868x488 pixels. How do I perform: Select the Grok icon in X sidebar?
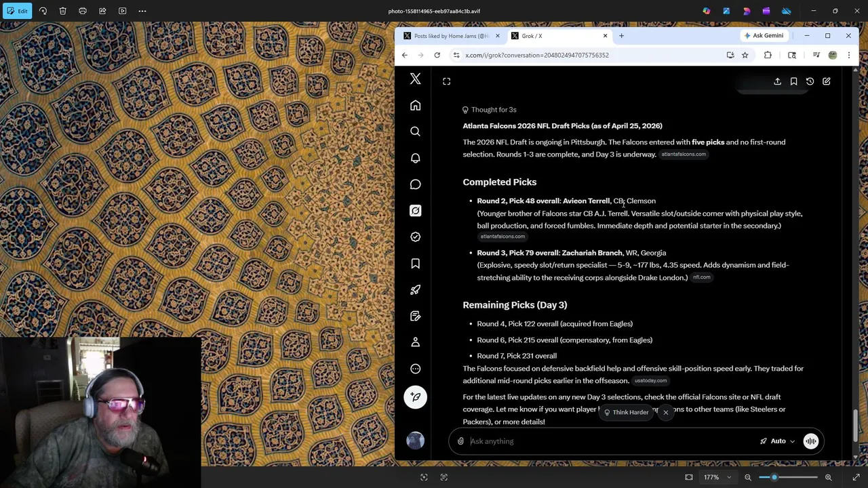click(x=415, y=211)
